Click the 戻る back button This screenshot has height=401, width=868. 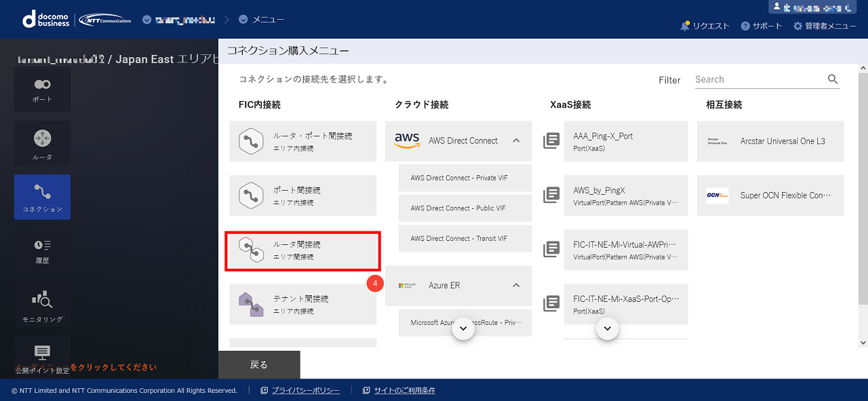(259, 364)
